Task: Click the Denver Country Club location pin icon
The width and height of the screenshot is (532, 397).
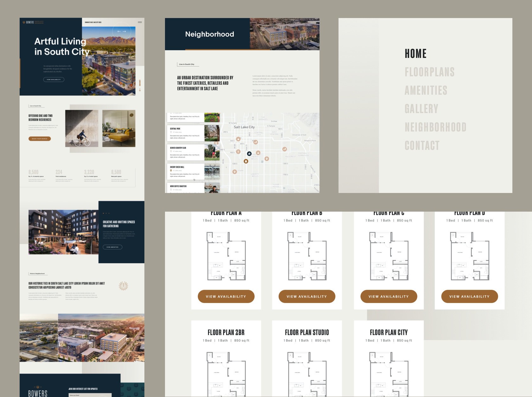Action: click(171, 151)
